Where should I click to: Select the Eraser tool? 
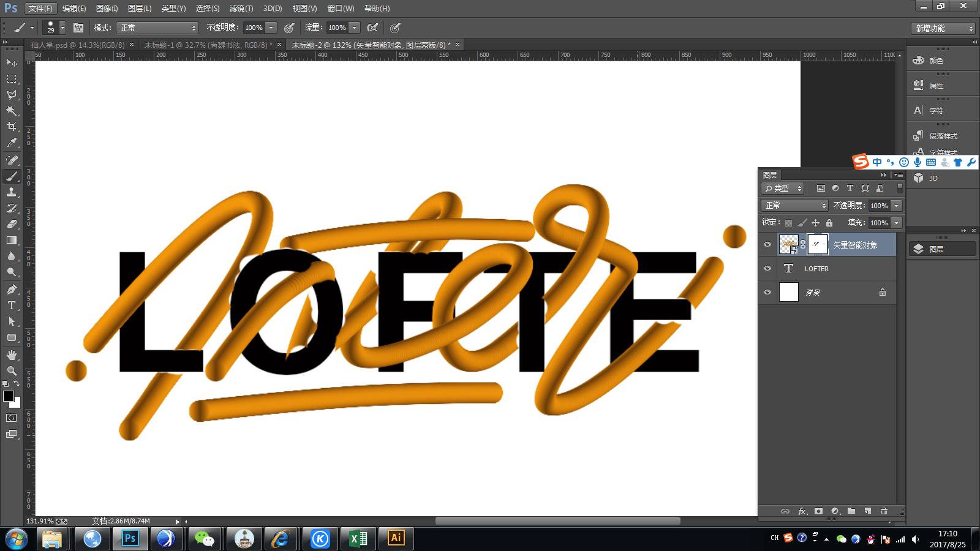pyautogui.click(x=12, y=224)
